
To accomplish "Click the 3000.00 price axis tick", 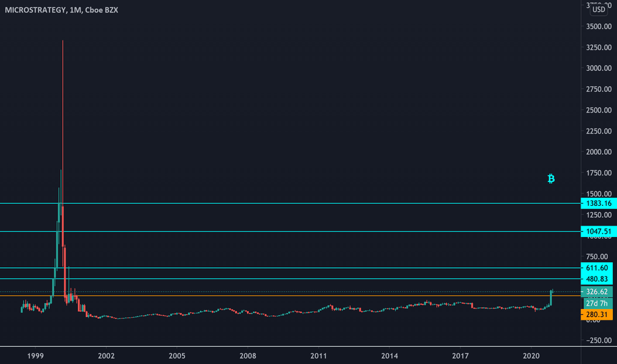I will pos(598,68).
